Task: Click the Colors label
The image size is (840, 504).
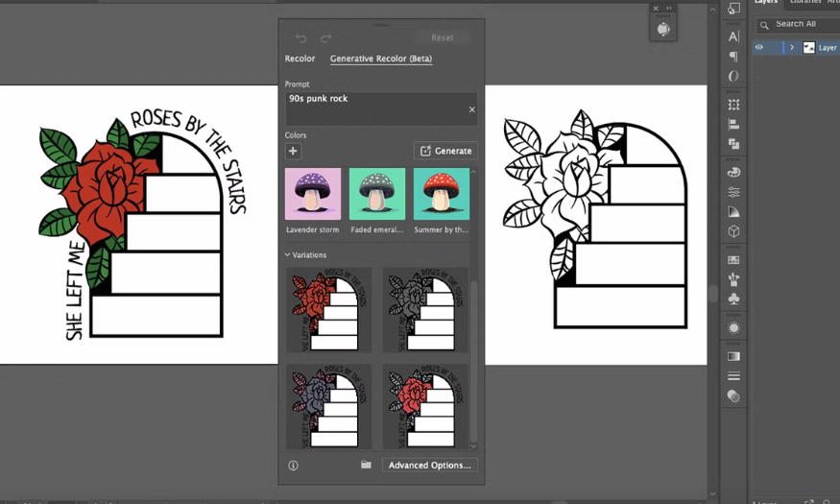Action: 296,135
